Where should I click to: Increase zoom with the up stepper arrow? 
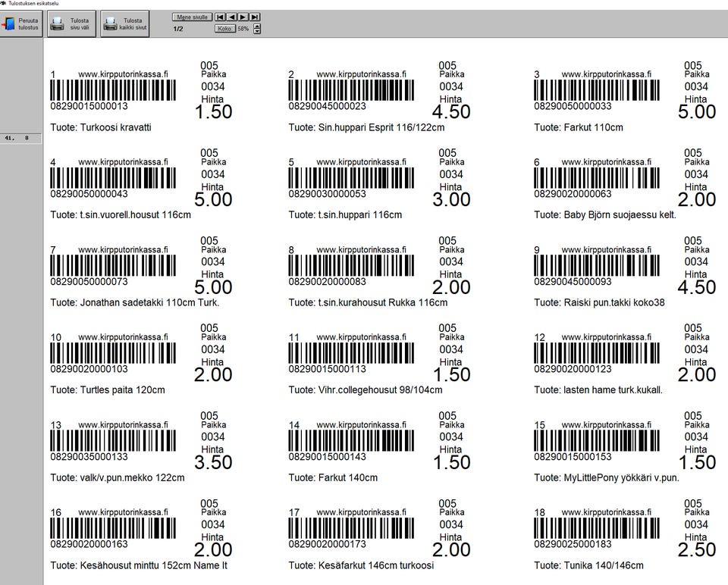tap(257, 26)
